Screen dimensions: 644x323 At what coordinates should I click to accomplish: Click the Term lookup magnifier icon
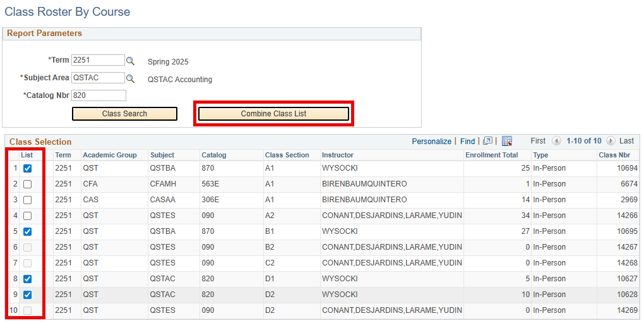[x=130, y=61]
